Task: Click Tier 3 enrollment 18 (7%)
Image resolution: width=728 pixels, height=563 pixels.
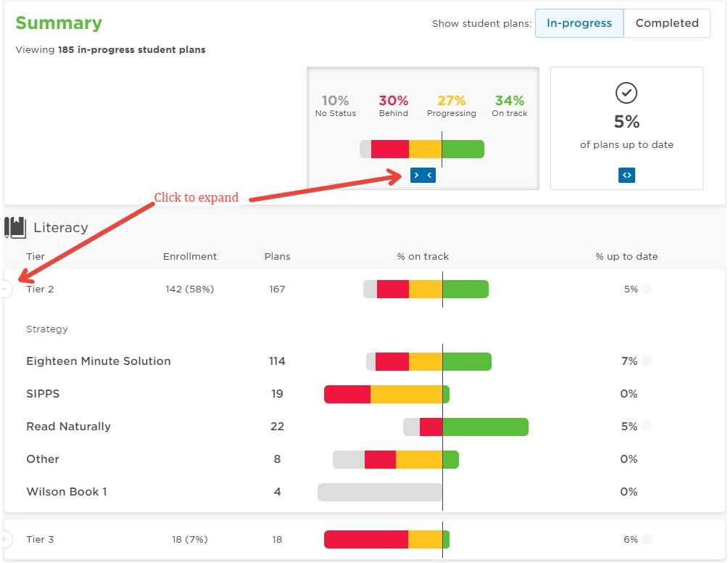Action: (x=190, y=539)
